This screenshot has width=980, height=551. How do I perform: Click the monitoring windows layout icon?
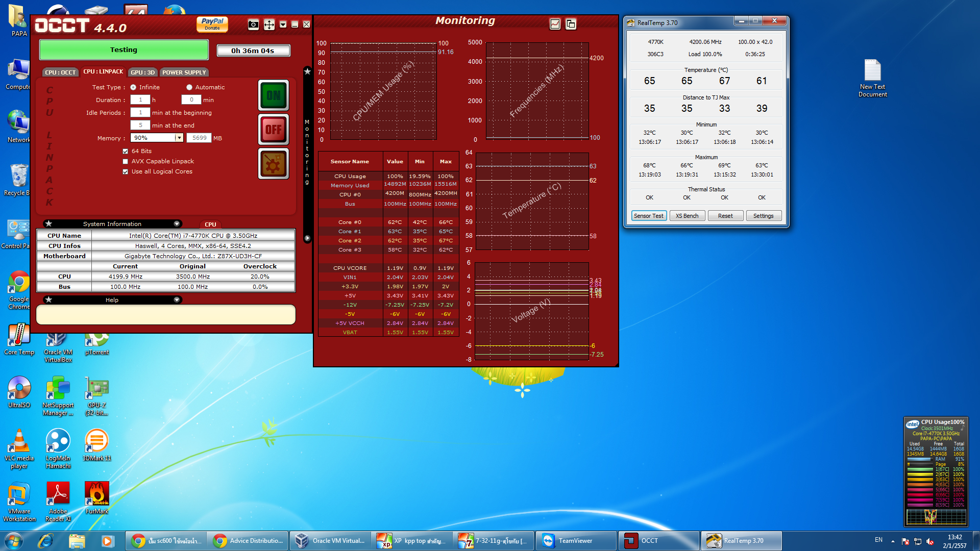coord(571,24)
